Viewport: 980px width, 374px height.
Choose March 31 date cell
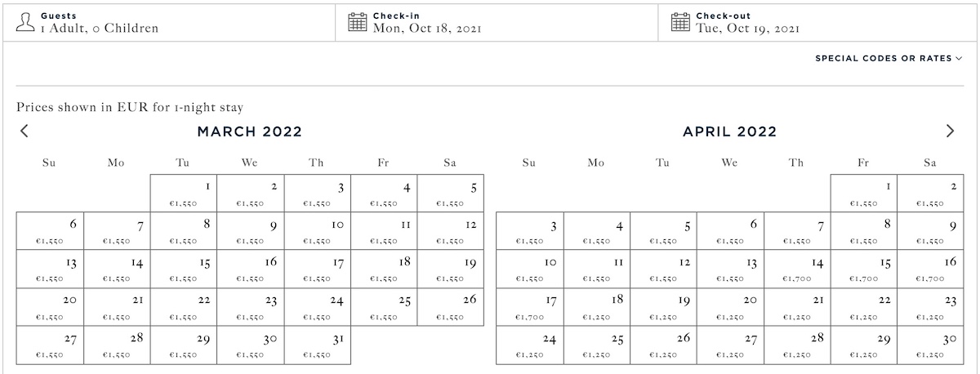point(318,345)
